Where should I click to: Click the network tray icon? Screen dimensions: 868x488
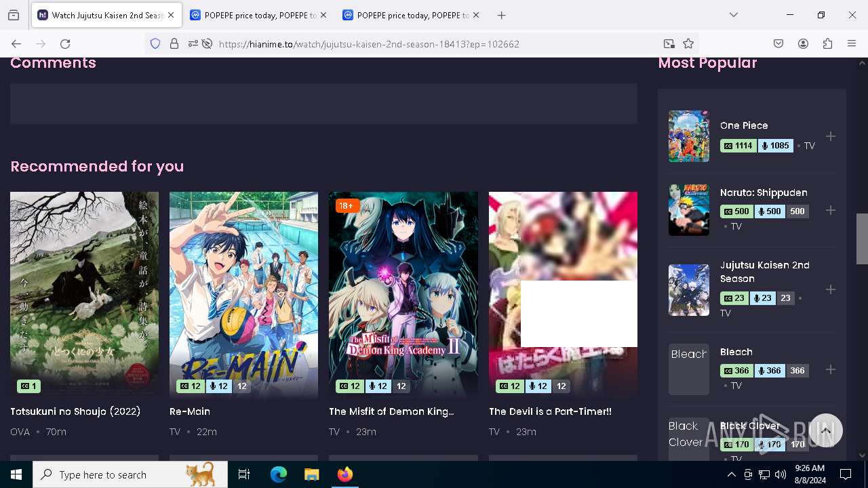click(x=764, y=474)
